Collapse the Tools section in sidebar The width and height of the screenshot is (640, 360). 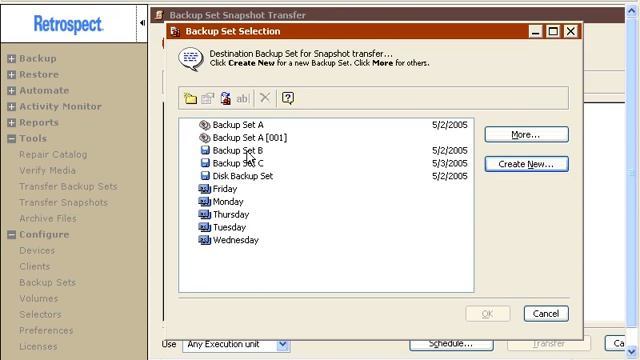11,139
